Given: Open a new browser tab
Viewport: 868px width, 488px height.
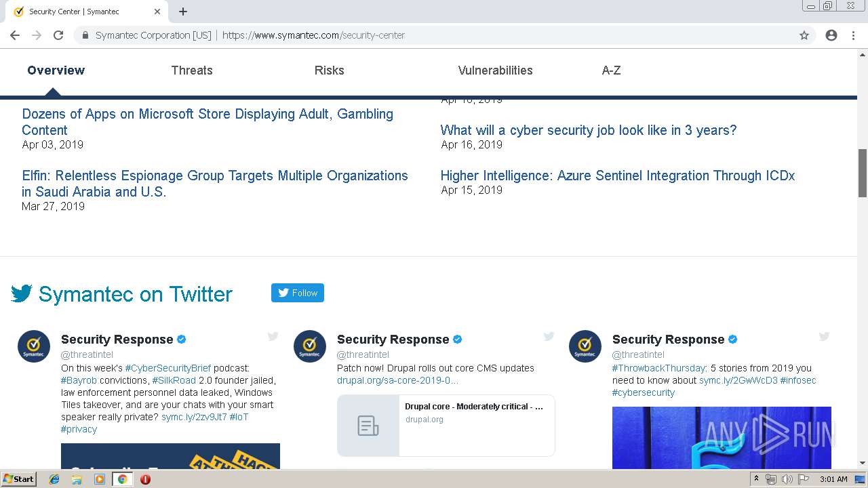Looking at the screenshot, I should tap(183, 12).
